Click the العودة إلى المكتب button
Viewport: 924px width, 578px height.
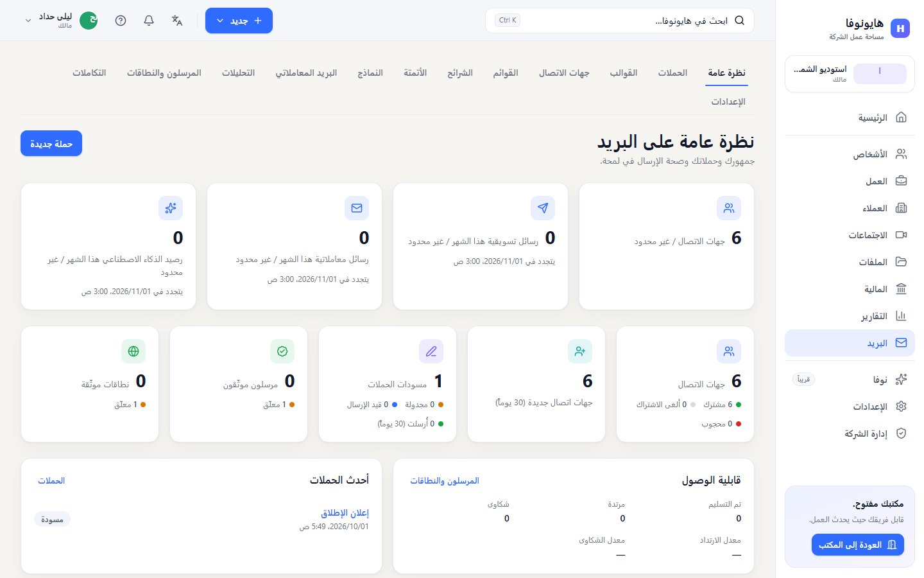[857, 545]
